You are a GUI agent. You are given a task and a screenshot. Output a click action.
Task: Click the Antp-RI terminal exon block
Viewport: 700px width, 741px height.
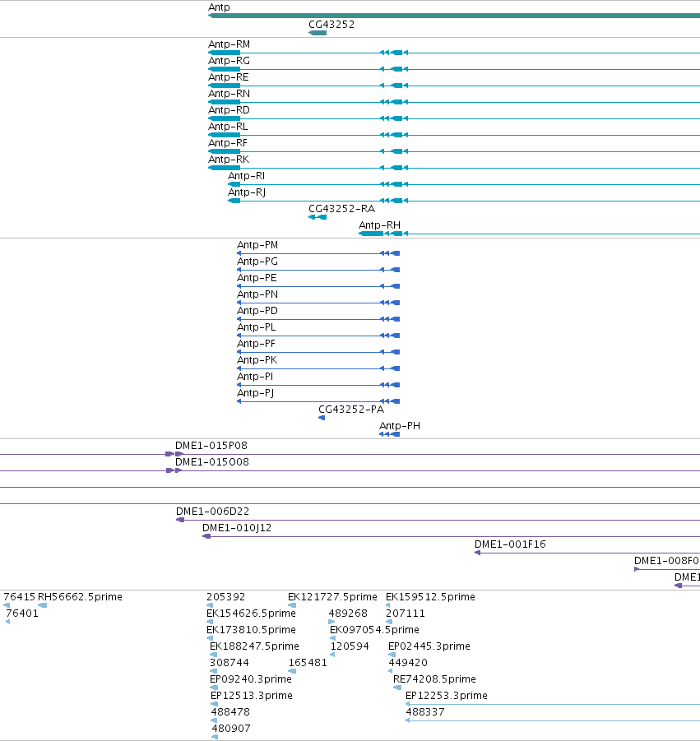tap(234, 184)
